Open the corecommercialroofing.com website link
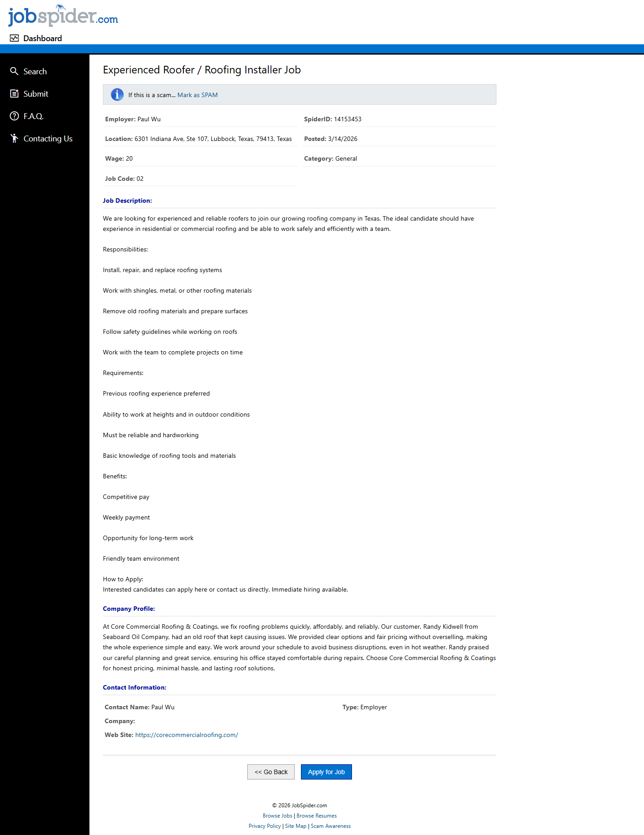Screen dimensions: 644x835 (186, 735)
